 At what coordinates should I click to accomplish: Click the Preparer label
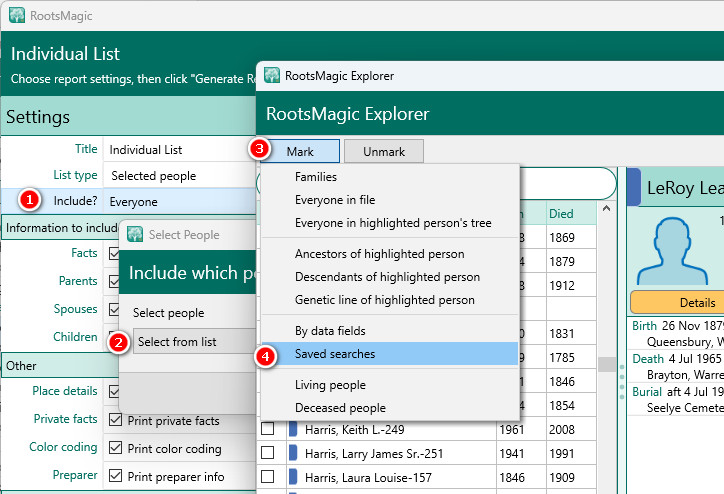tap(75, 475)
